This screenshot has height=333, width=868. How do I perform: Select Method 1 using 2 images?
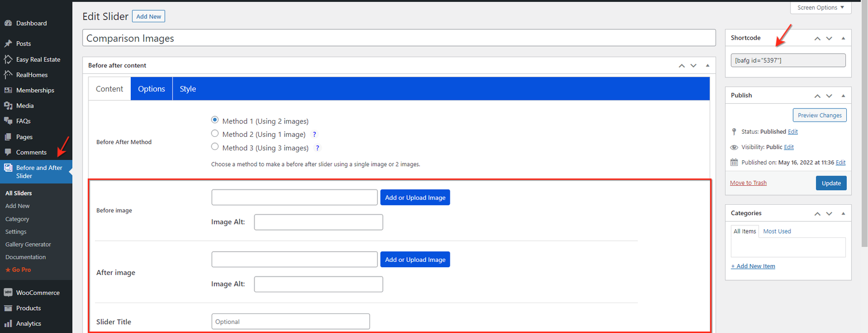pyautogui.click(x=215, y=120)
